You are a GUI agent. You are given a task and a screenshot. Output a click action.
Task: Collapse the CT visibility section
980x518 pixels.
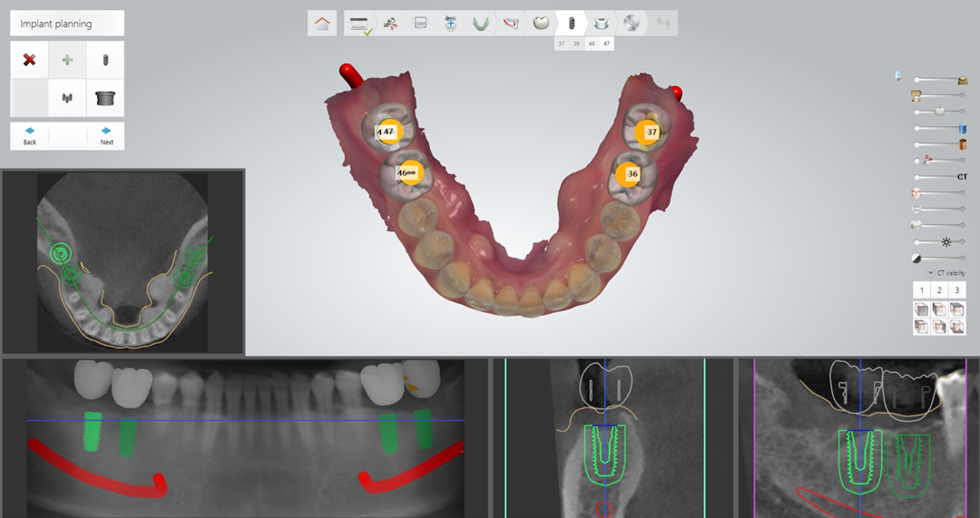point(931,273)
